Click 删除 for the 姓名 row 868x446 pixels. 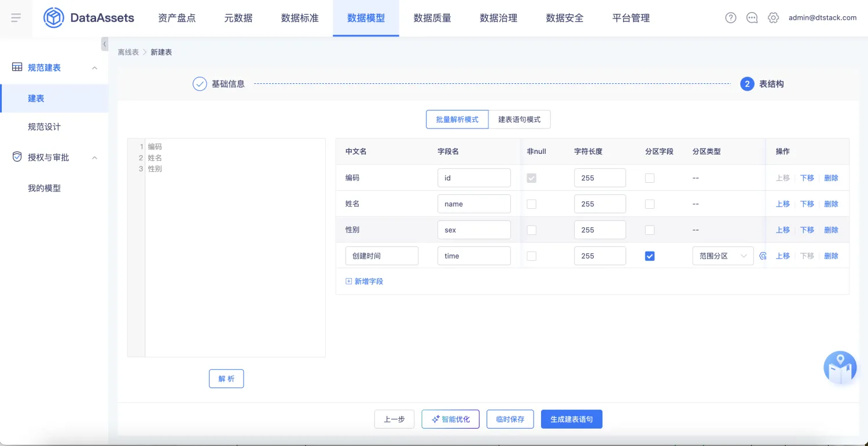(831, 204)
